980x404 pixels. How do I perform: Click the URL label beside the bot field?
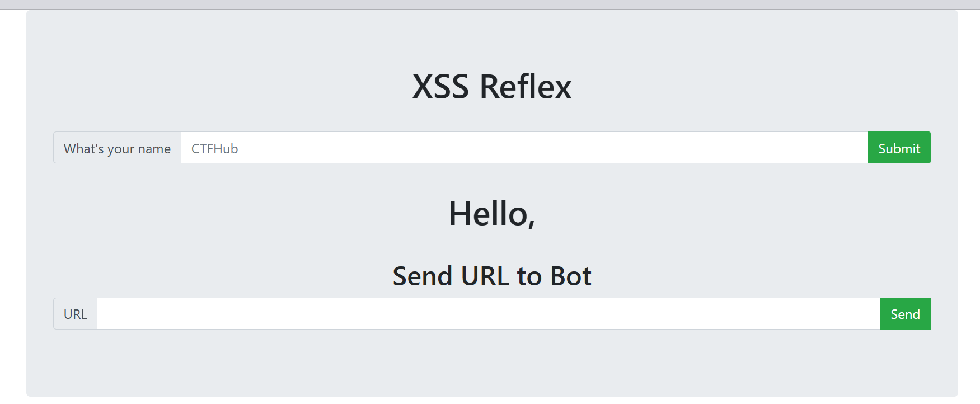pos(76,314)
